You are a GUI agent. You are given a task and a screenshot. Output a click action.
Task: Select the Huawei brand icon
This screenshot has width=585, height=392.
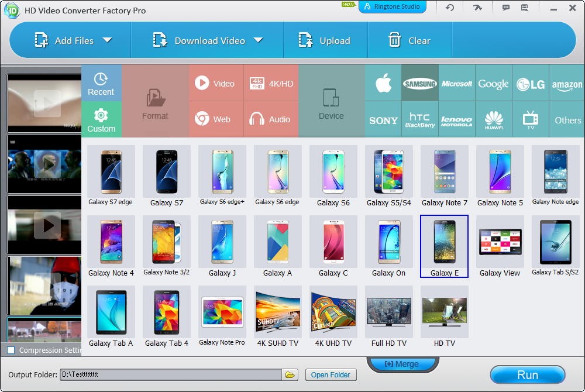pos(494,119)
